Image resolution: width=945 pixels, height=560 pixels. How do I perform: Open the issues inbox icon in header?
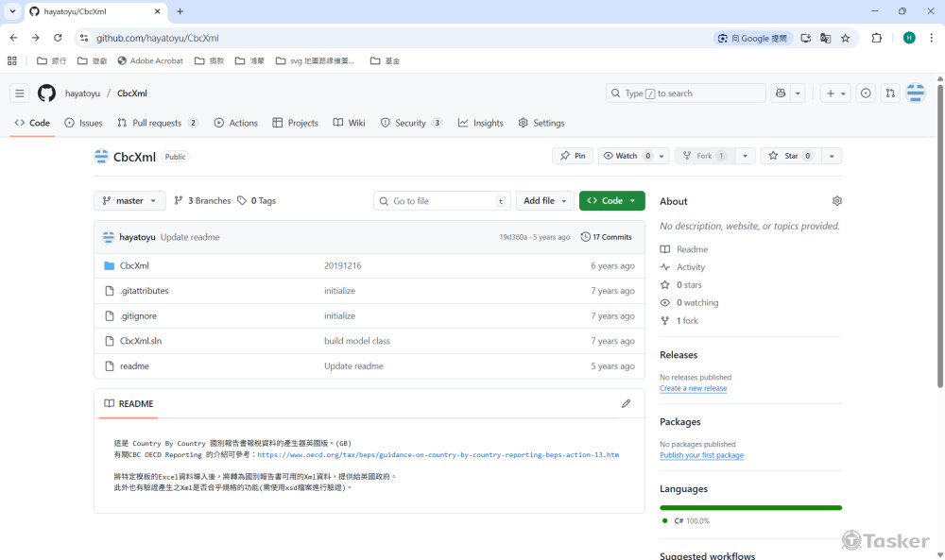[x=866, y=93]
